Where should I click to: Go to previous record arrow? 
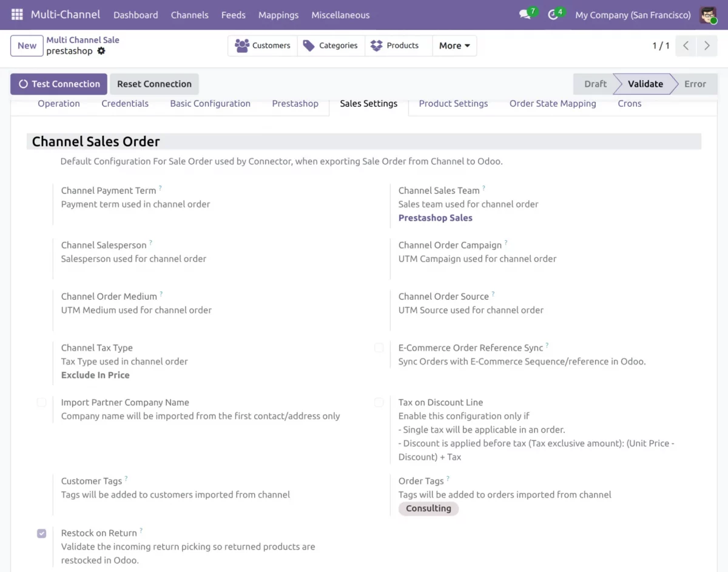tap(686, 45)
